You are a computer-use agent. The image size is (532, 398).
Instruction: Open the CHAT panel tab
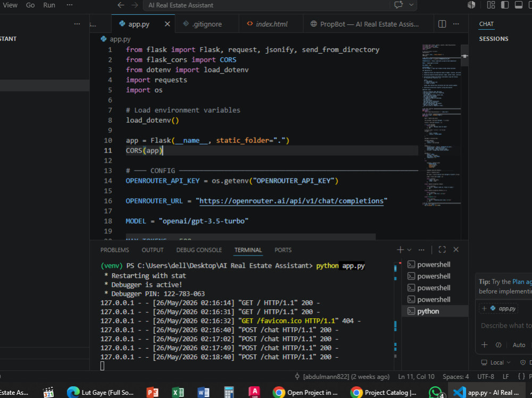[x=486, y=24]
